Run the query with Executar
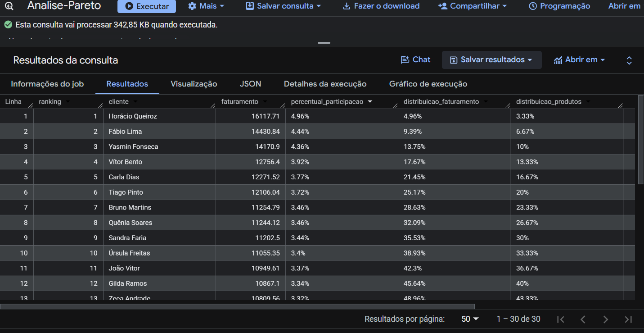Viewport: 644px width, 333px height. point(147,6)
